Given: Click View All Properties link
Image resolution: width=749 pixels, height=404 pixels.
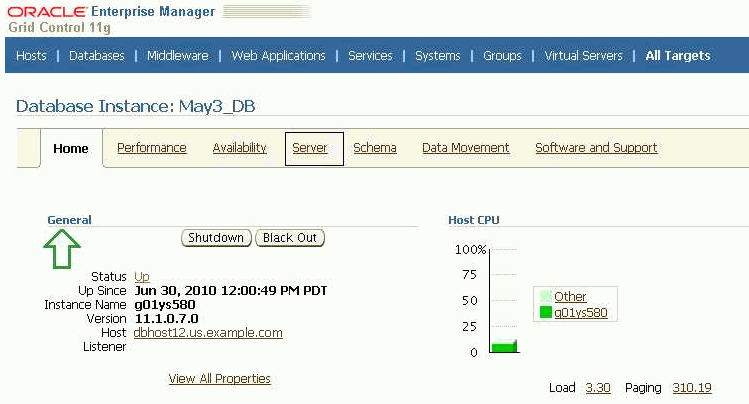Looking at the screenshot, I should (x=220, y=379).
